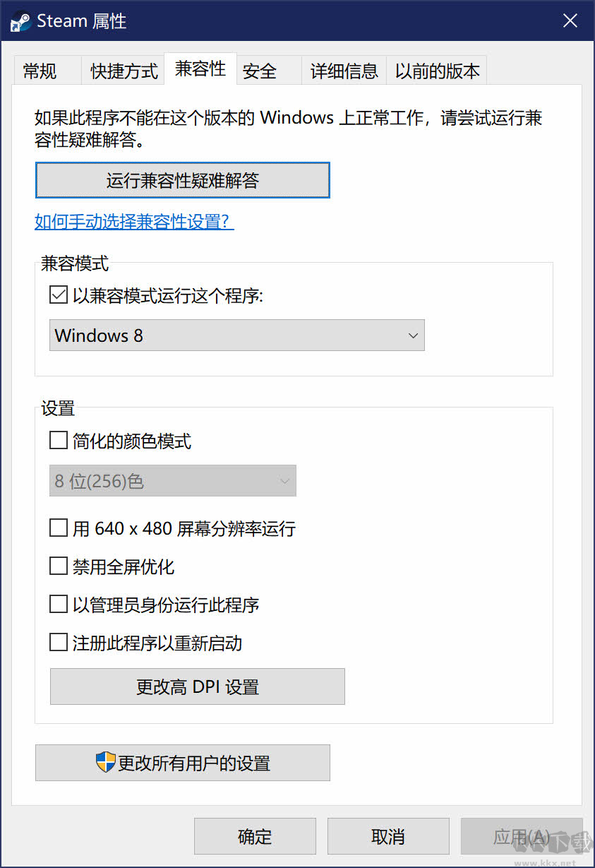Go to the 安全 tab
595x868 pixels.
pos(260,71)
